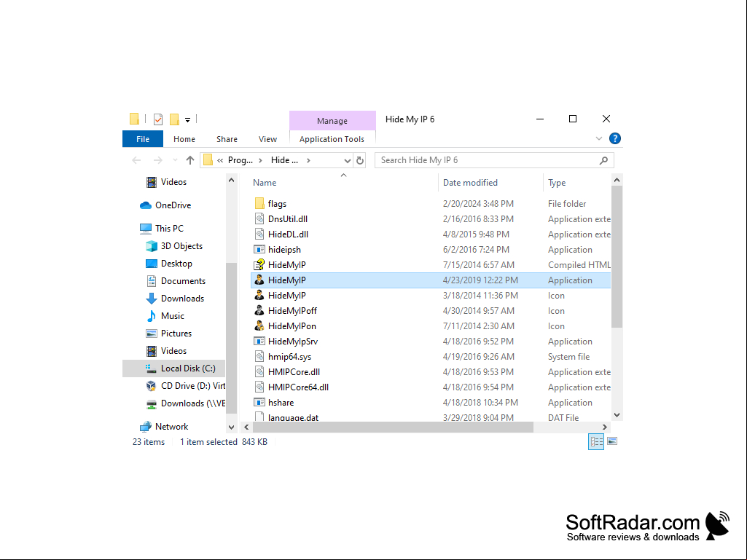The image size is (747, 560).
Task: Select the HideMyIP Compiled HTML help file
Action: 430,265
